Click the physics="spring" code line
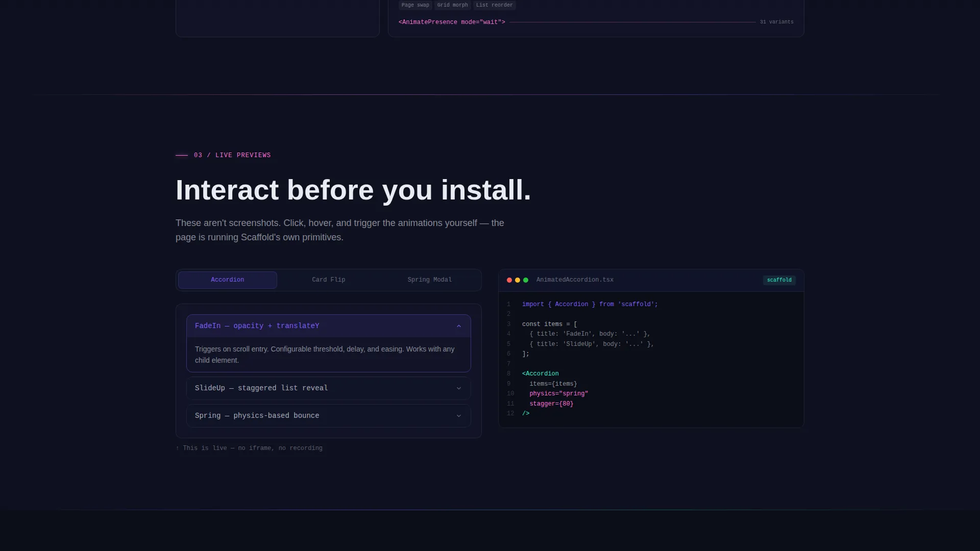The width and height of the screenshot is (980, 551). tap(559, 394)
